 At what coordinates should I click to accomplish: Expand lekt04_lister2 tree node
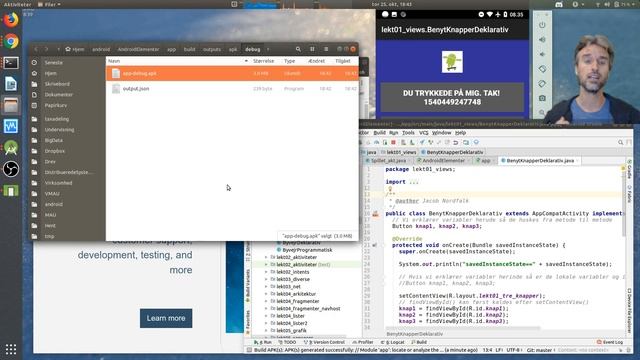[266, 323]
